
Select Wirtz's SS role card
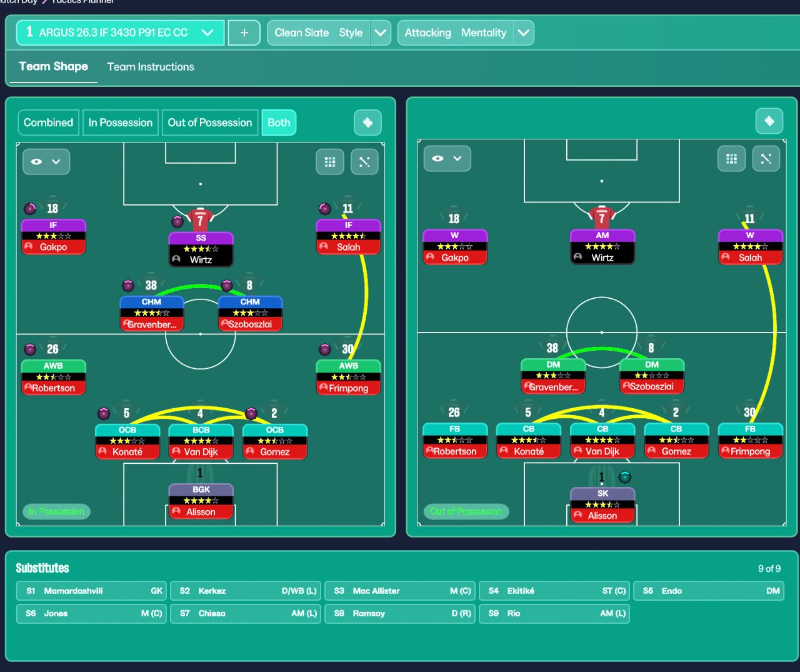click(x=201, y=249)
